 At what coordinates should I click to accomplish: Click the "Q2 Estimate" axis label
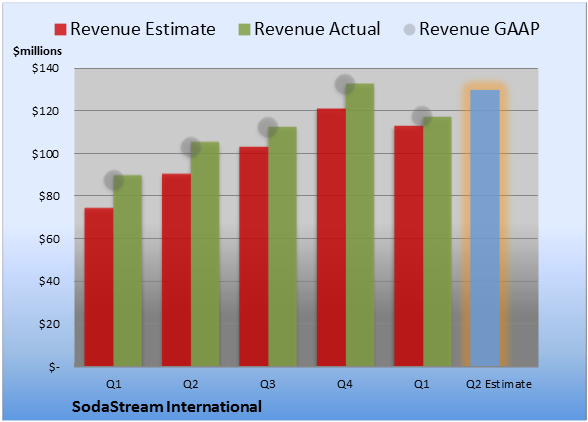(499, 384)
